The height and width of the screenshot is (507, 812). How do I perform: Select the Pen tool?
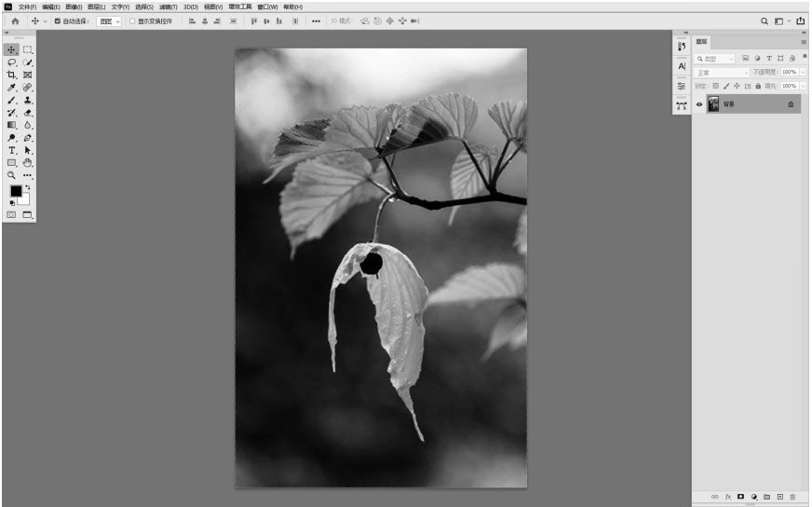click(x=27, y=137)
